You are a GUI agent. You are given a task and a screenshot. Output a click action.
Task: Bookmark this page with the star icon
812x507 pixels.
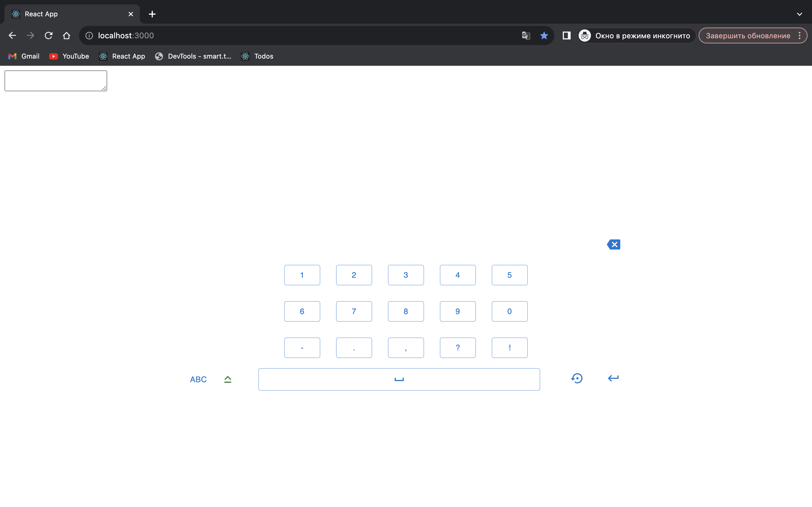tap(544, 35)
